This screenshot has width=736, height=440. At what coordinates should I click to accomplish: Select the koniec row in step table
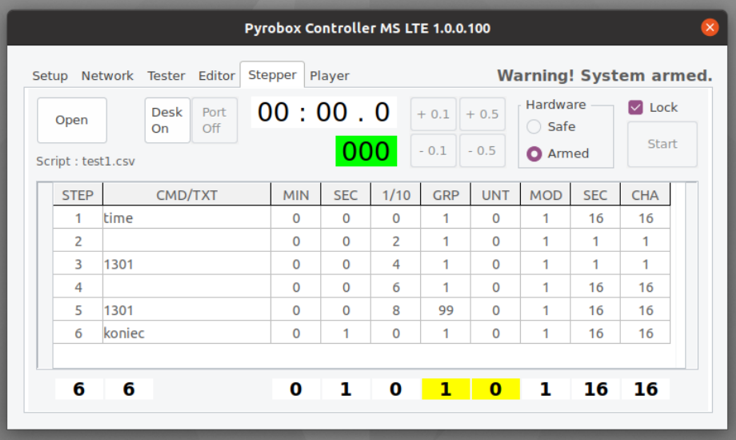(x=186, y=333)
